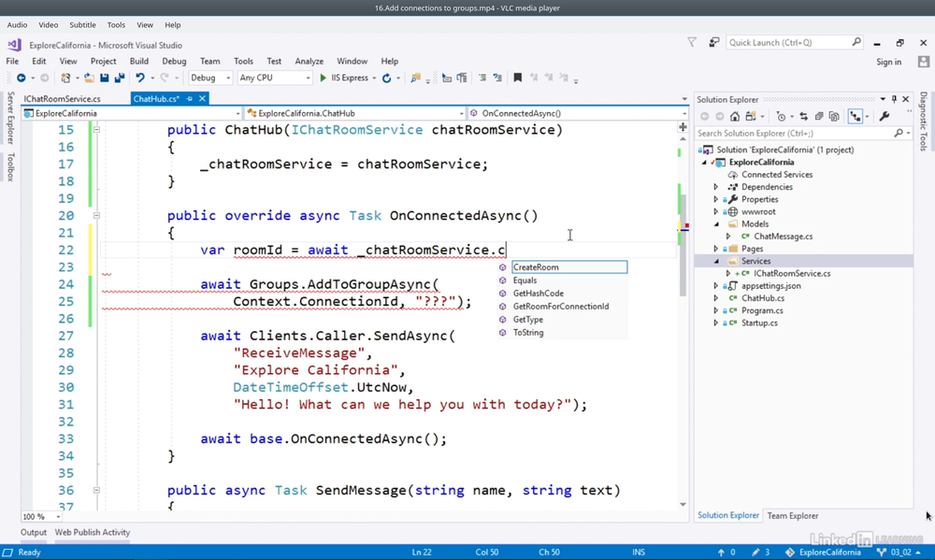
Task: Open Properties wrench icon in Solution Explorer
Action: pyautogui.click(x=885, y=116)
